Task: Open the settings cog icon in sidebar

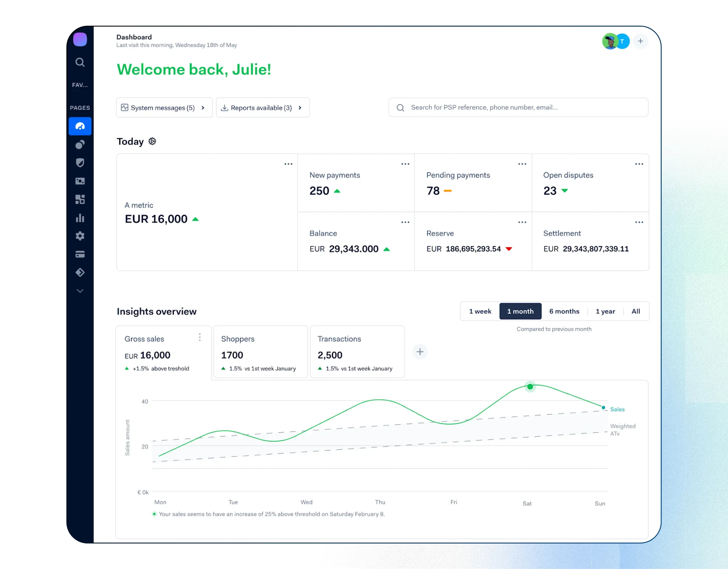Action: click(80, 236)
